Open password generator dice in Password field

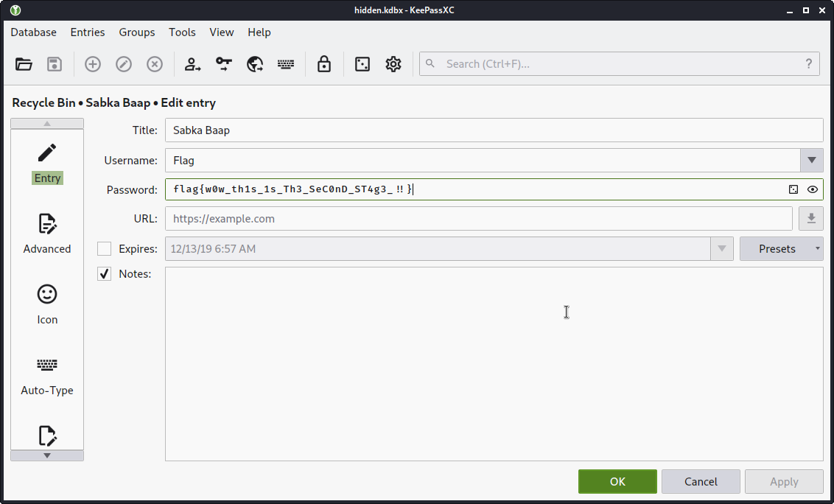pos(793,189)
